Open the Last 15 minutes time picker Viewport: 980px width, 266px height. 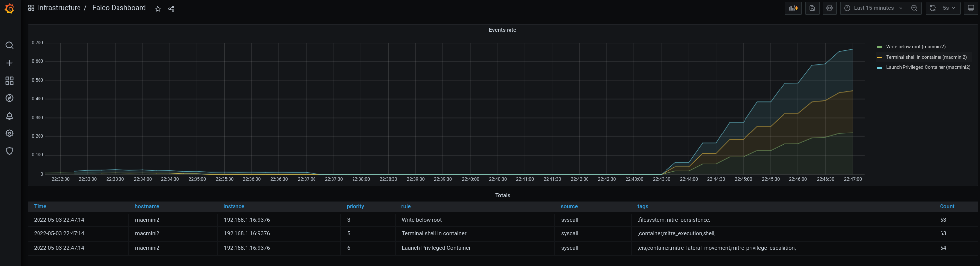tap(873, 8)
